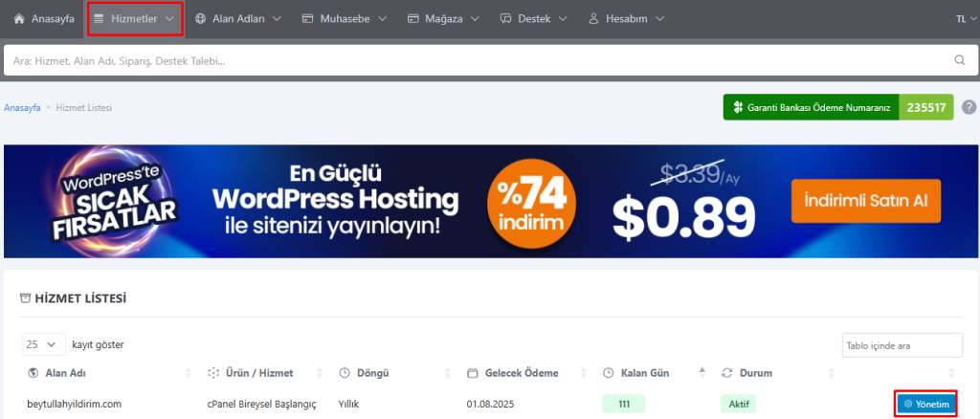Click the 235517 payment number badge

pyautogui.click(x=926, y=107)
